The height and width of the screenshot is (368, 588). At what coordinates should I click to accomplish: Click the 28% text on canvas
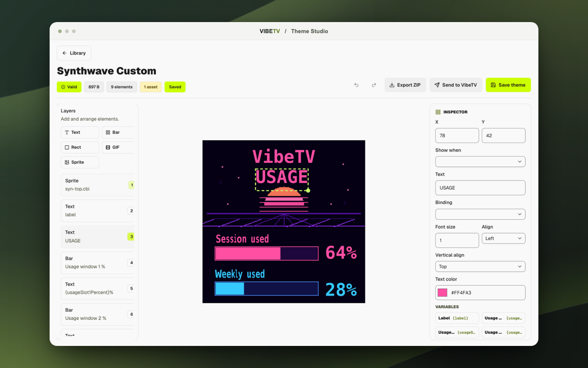tap(341, 289)
